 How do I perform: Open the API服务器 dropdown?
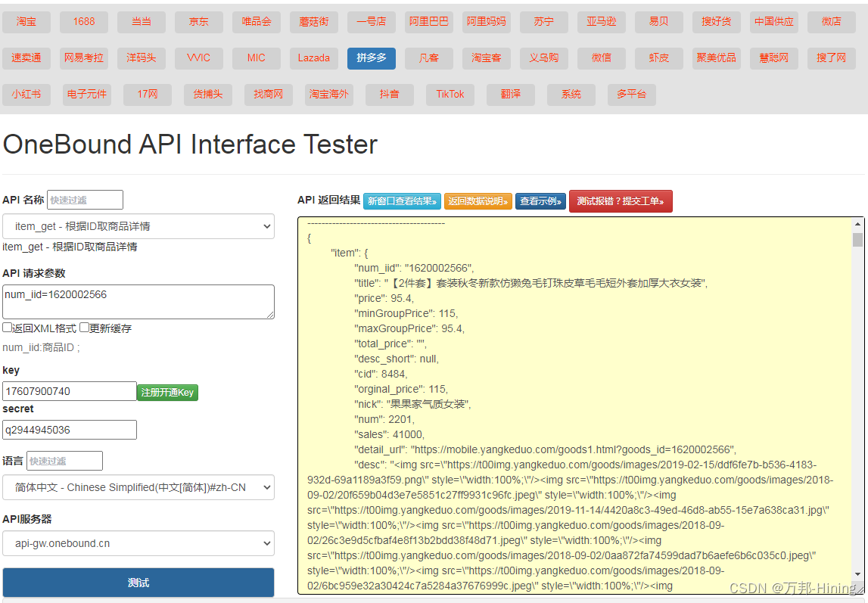click(x=138, y=543)
